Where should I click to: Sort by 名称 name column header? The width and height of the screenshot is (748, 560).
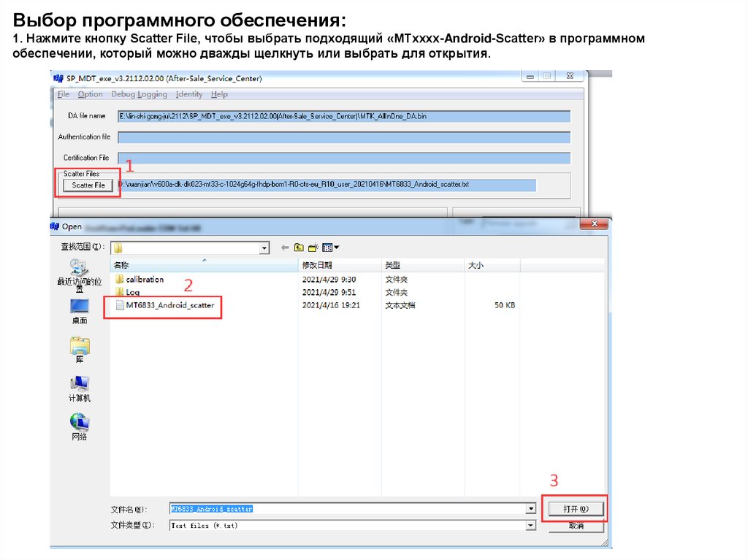205,265
